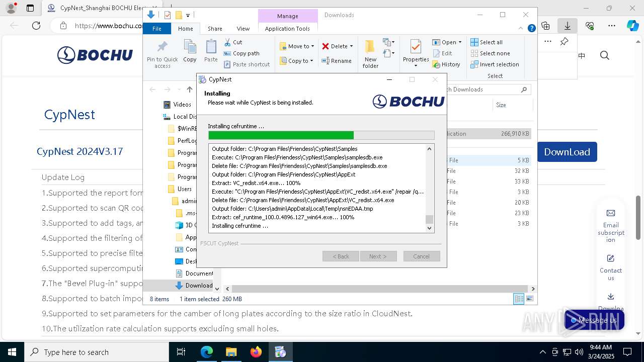
Task: Click the taskbar search box
Action: (97, 352)
